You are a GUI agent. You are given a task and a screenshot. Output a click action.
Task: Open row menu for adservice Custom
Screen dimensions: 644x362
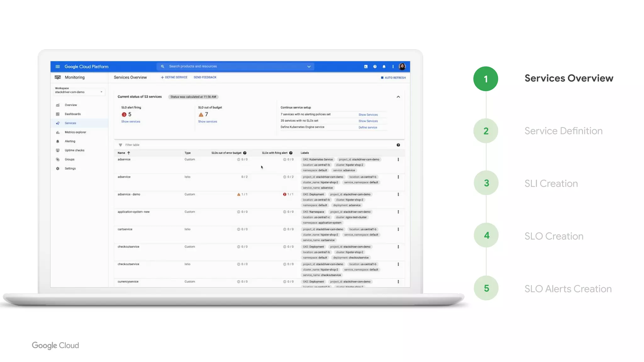(x=398, y=160)
